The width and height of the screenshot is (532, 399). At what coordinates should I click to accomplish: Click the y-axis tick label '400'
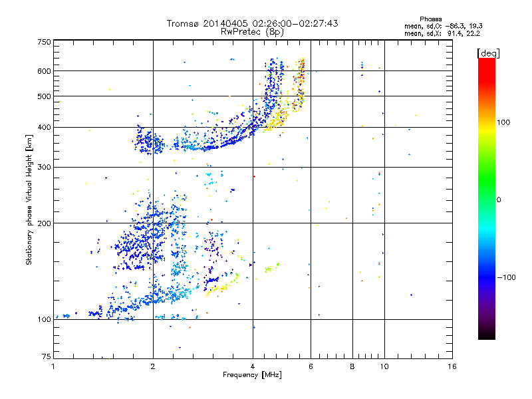[x=44, y=127]
